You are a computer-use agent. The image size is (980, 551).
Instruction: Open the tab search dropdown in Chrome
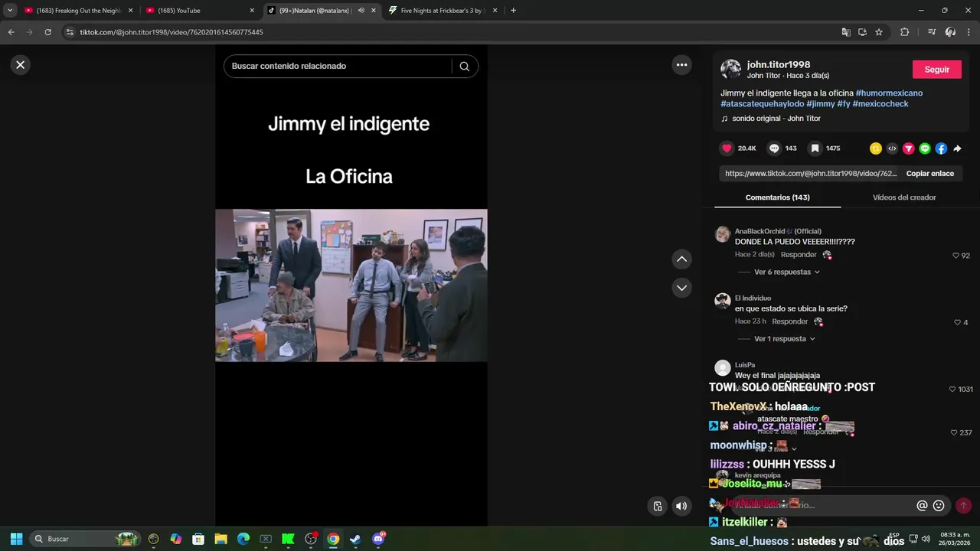10,11
